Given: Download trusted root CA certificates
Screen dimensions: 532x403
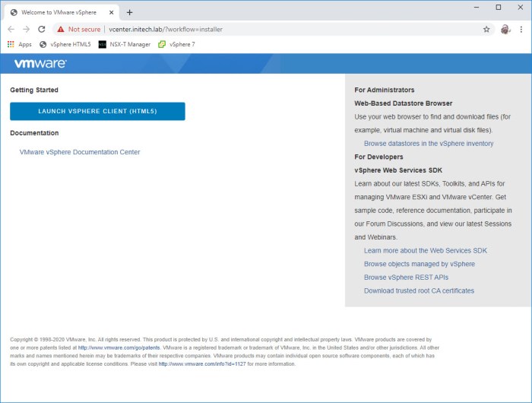Looking at the screenshot, I should 419,290.
